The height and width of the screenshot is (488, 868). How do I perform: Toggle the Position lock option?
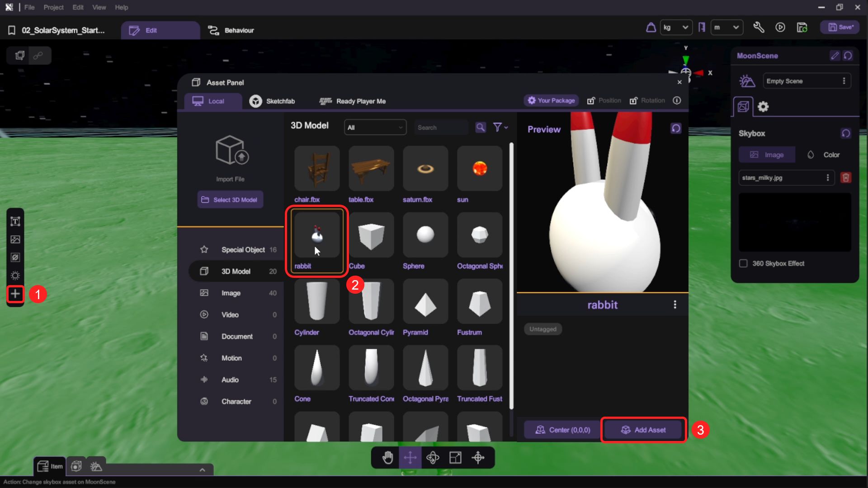click(x=604, y=100)
